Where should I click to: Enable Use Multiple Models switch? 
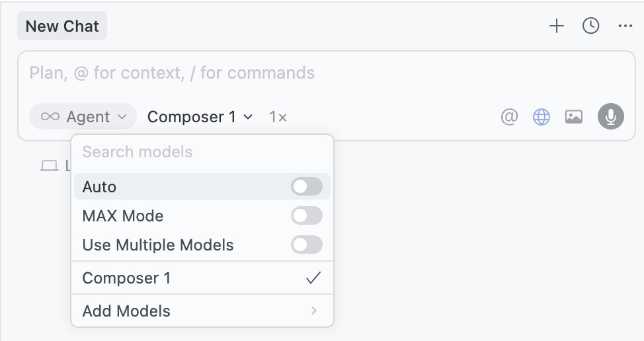(x=306, y=245)
